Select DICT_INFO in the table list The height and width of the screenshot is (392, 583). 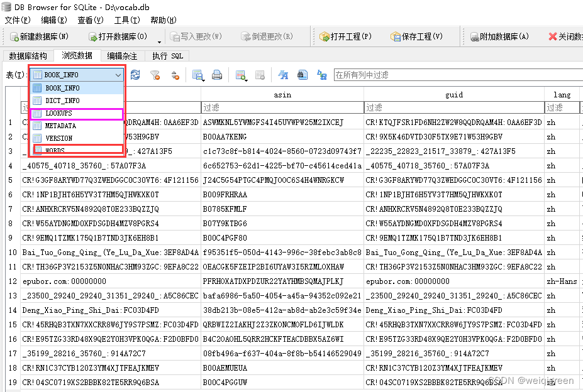(77, 101)
